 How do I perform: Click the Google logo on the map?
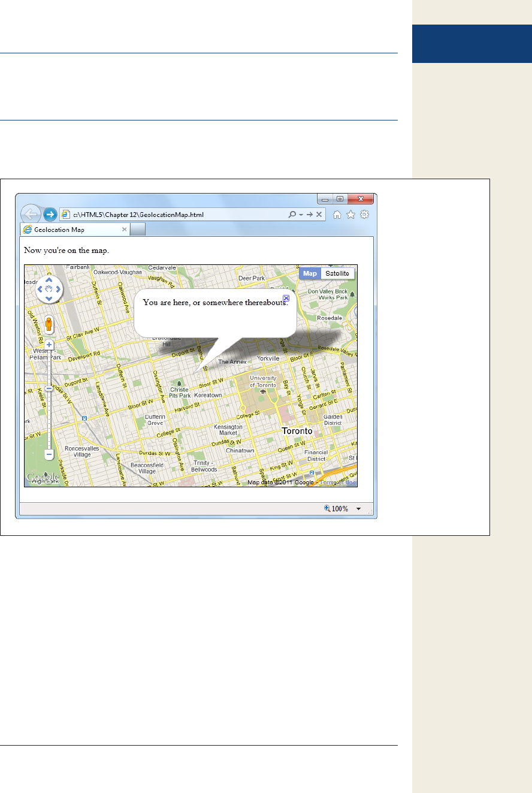click(42, 478)
